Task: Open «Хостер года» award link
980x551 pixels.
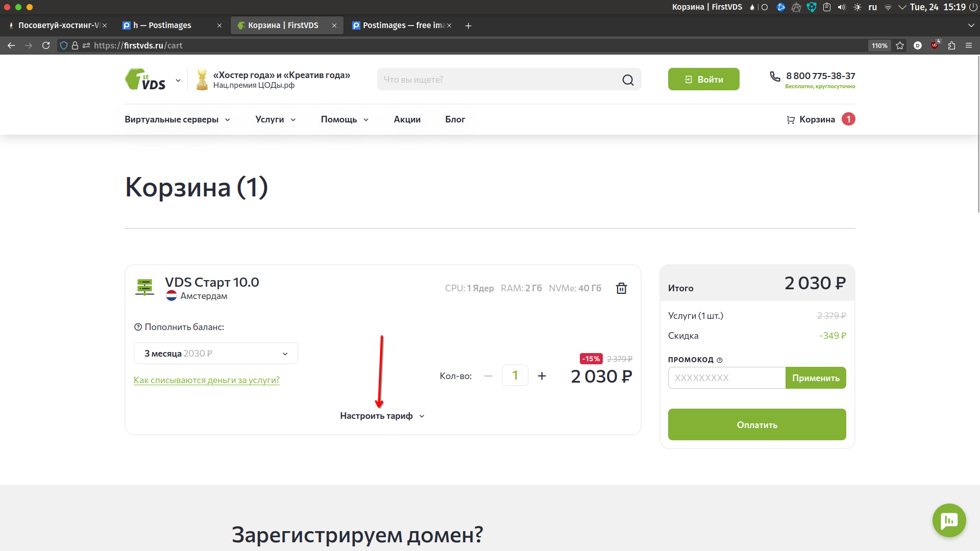Action: click(281, 75)
